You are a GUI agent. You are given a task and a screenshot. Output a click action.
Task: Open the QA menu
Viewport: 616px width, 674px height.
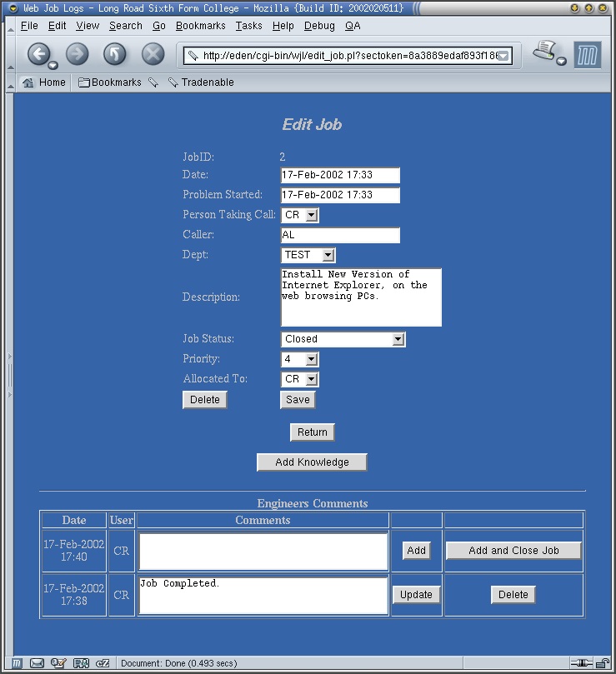tap(353, 26)
